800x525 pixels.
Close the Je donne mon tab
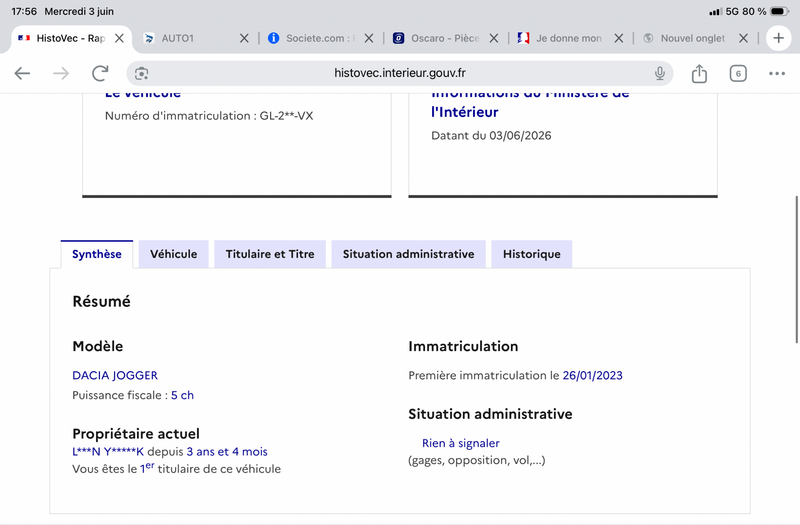(618, 38)
